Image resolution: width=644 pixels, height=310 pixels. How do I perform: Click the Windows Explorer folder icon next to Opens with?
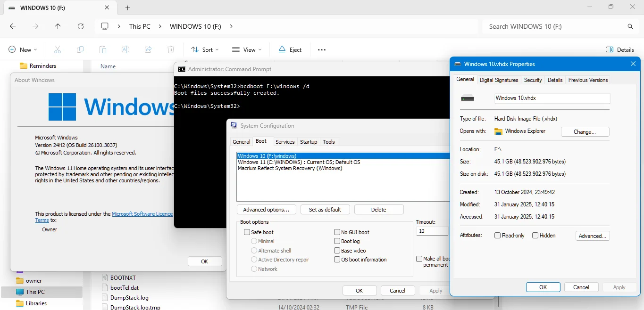499,131
